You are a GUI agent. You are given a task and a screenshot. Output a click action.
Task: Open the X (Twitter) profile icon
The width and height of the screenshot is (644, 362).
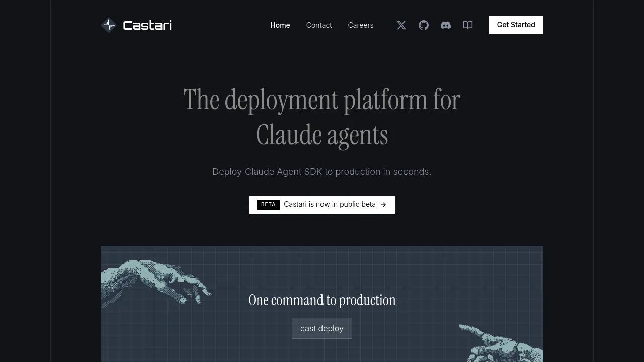[401, 25]
